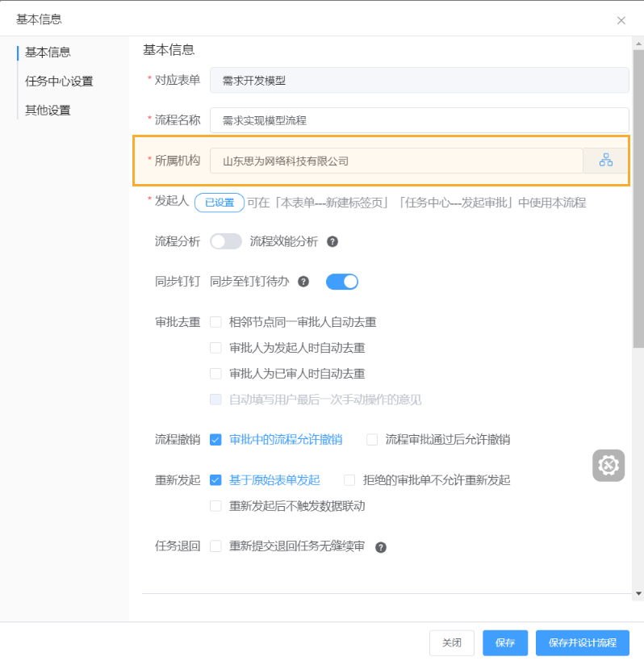This screenshot has height=661, width=644.
Task: Open 任务中心设置 section
Action: click(x=59, y=81)
